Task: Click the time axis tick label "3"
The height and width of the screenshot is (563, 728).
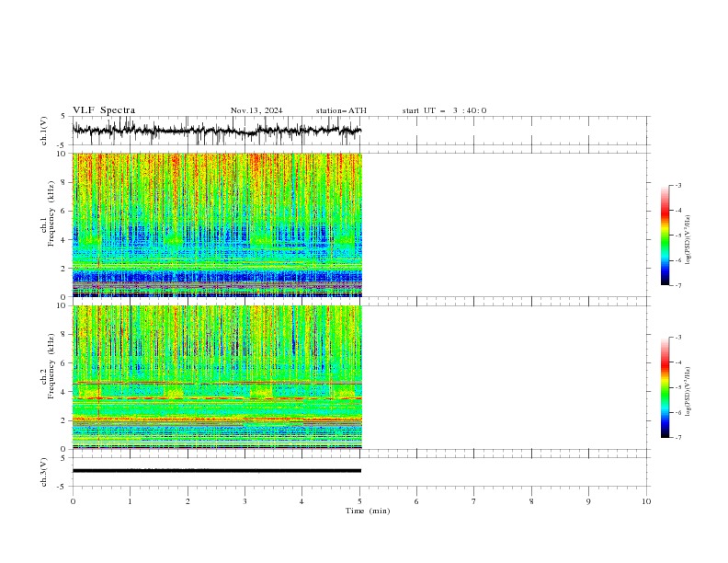Action: [245, 501]
